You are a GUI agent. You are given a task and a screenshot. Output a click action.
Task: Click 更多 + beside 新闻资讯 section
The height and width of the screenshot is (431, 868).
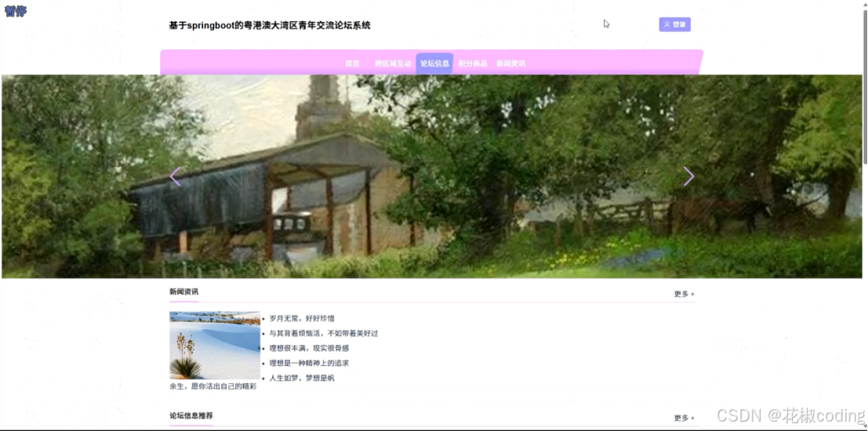(x=684, y=294)
